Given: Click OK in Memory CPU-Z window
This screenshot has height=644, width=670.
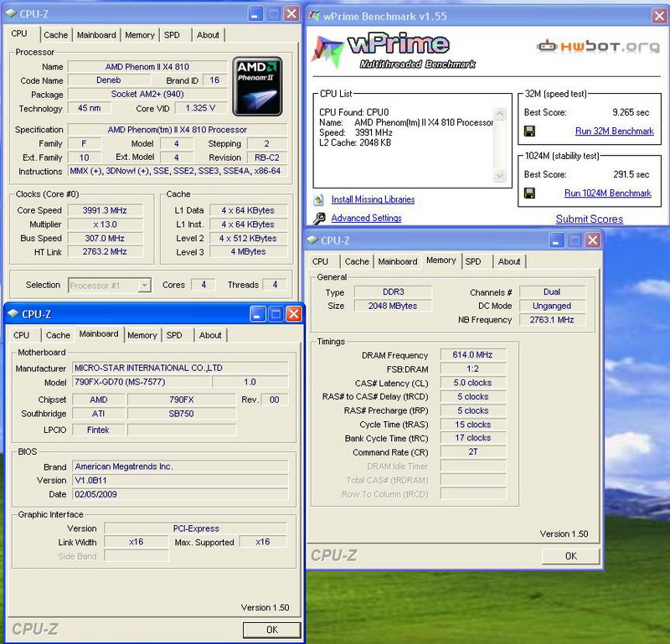Looking at the screenshot, I should point(571,556).
